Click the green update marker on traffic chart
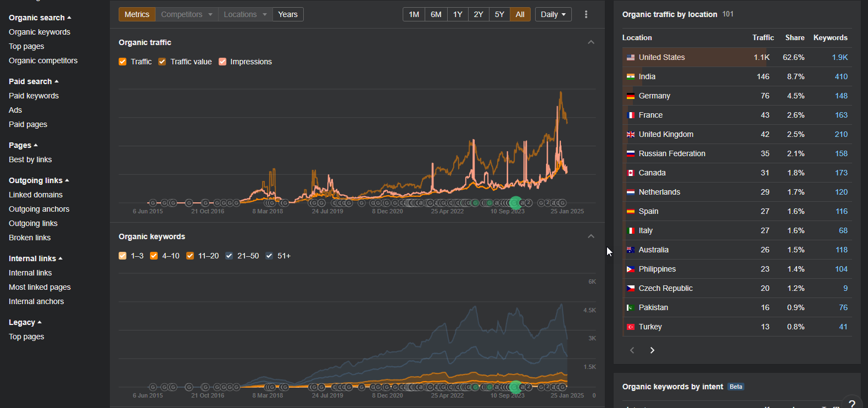This screenshot has width=868, height=408. pyautogui.click(x=515, y=203)
